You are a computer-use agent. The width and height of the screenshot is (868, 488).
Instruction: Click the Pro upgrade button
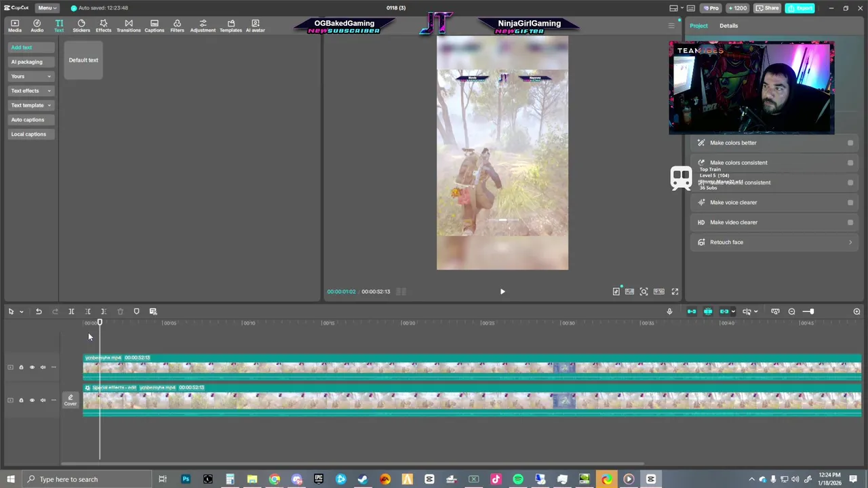tap(711, 8)
